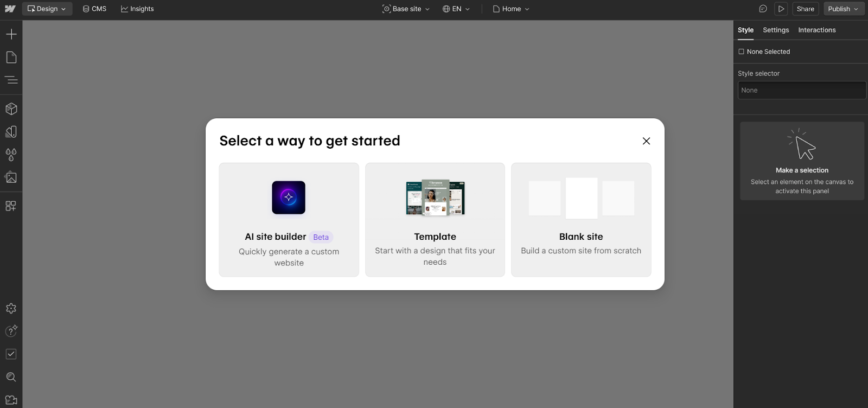This screenshot has width=868, height=408.
Task: Open the Pages panel icon
Action: [11, 58]
